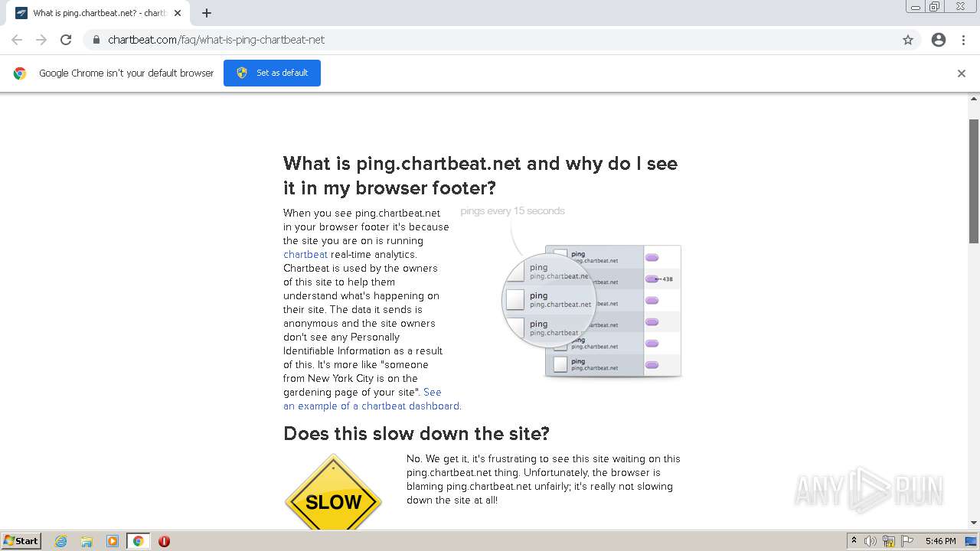Close the chartbeat FAQ tab
This screenshot has width=980, height=551.
pos(177,13)
